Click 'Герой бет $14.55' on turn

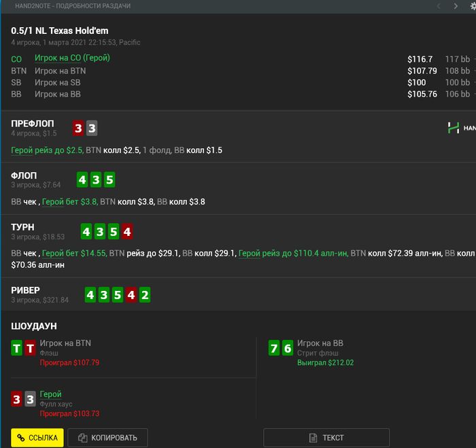[x=74, y=253]
